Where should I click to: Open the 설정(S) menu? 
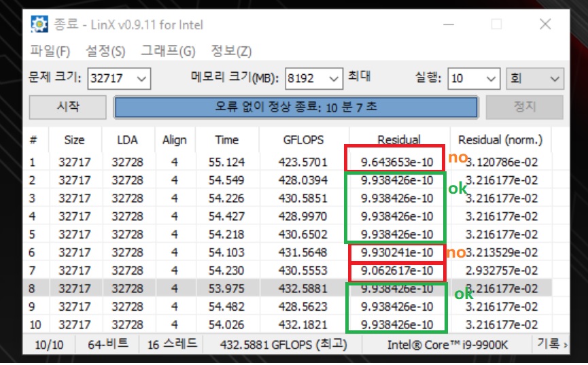(x=105, y=51)
